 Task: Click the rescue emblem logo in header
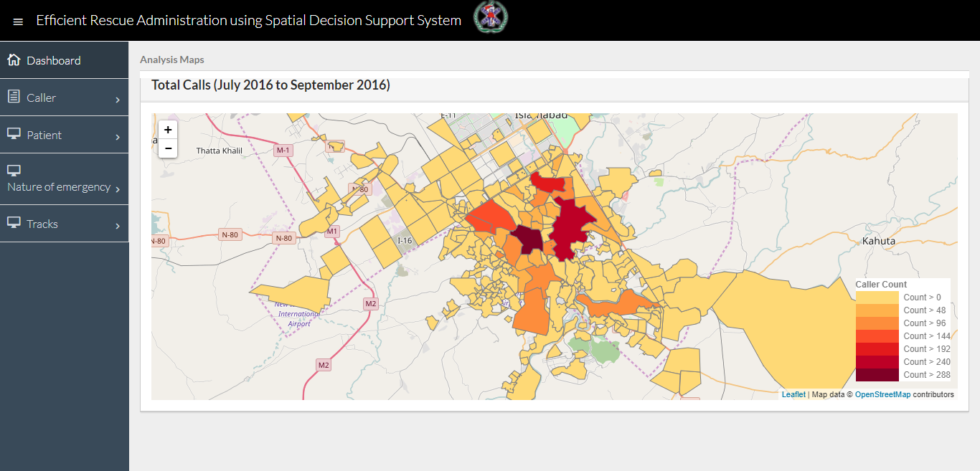click(x=491, y=17)
